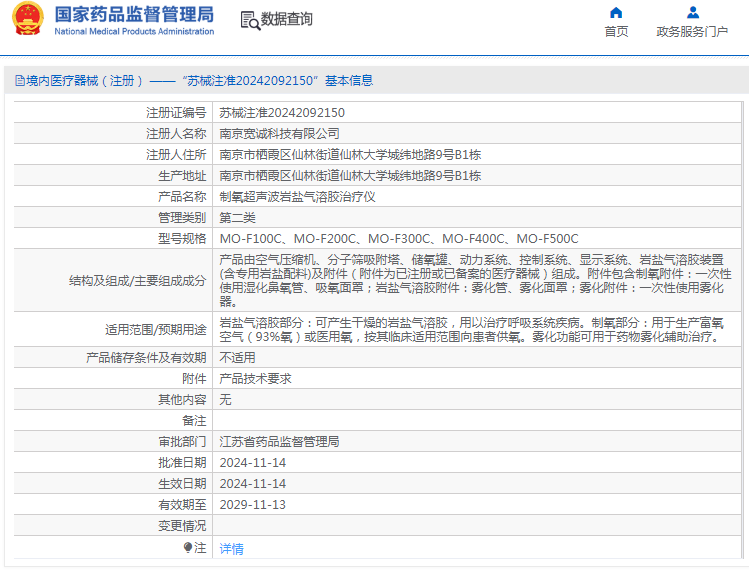This screenshot has height=570, width=749.
Task: Click the 批准日期 label
Action: point(182,463)
